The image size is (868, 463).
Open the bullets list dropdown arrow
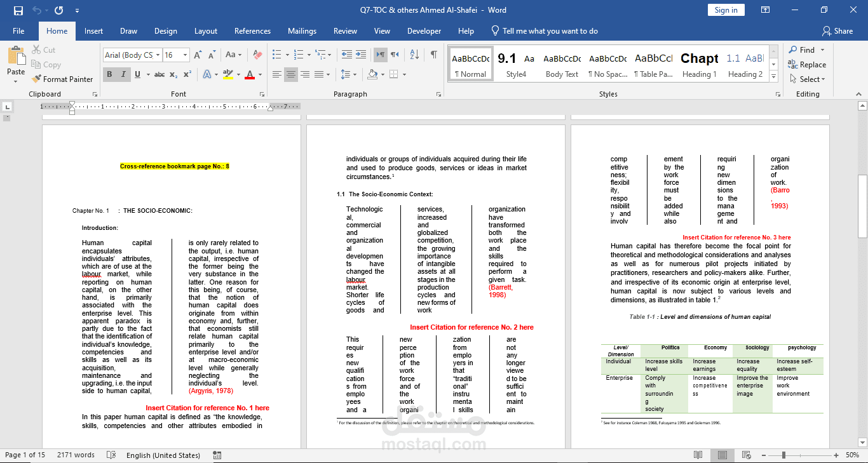coord(287,55)
